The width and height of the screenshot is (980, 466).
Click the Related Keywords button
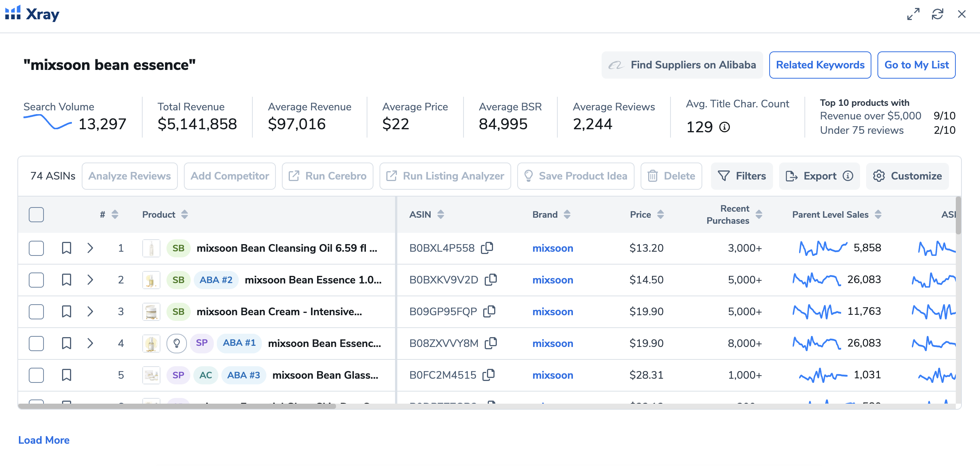click(x=820, y=65)
